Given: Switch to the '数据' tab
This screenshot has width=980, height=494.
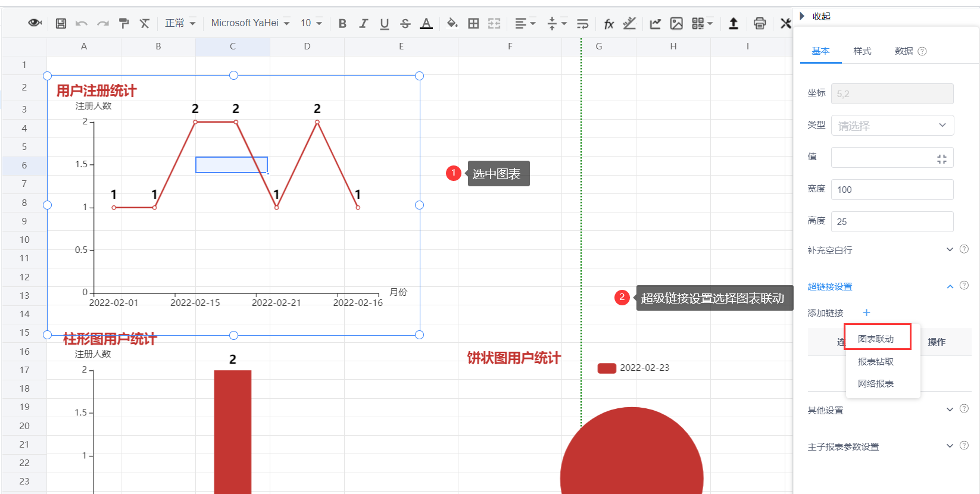Looking at the screenshot, I should click(904, 51).
